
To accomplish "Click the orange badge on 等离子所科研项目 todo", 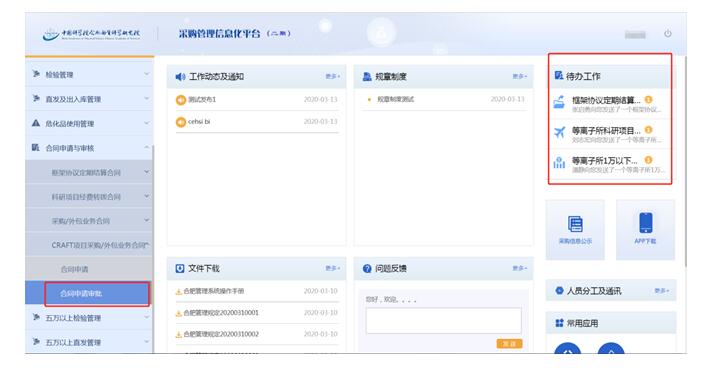I will point(648,130).
